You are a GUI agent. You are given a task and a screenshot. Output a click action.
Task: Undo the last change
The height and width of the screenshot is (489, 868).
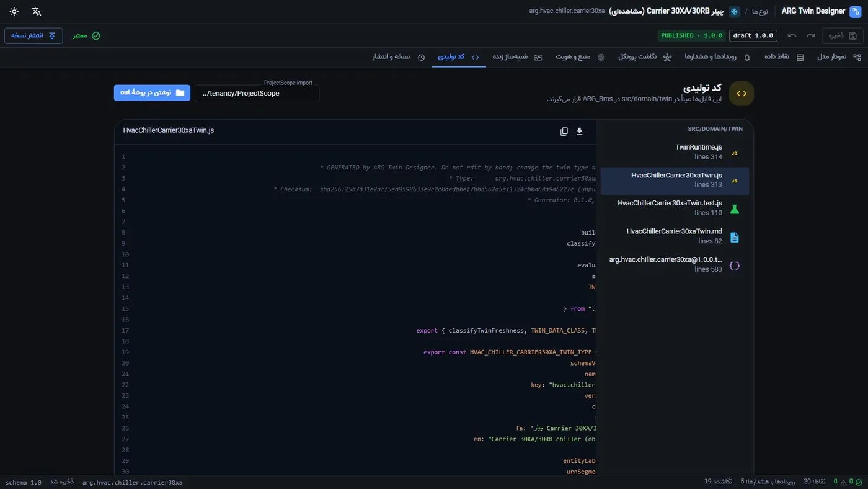pyautogui.click(x=792, y=35)
